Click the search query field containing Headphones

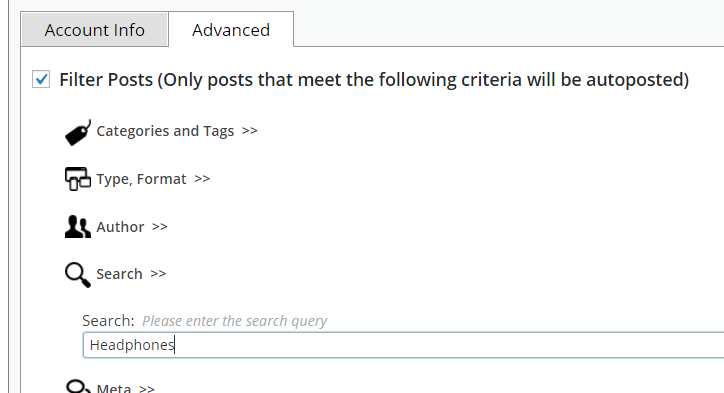(403, 345)
